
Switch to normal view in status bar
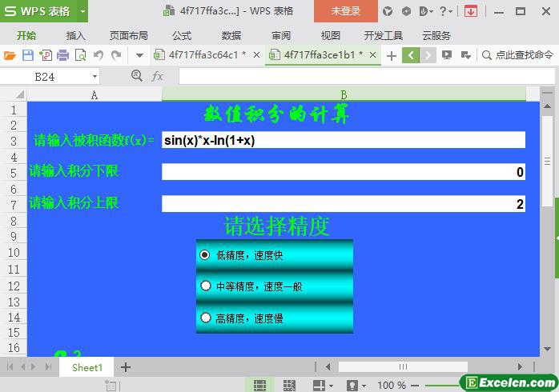259,386
